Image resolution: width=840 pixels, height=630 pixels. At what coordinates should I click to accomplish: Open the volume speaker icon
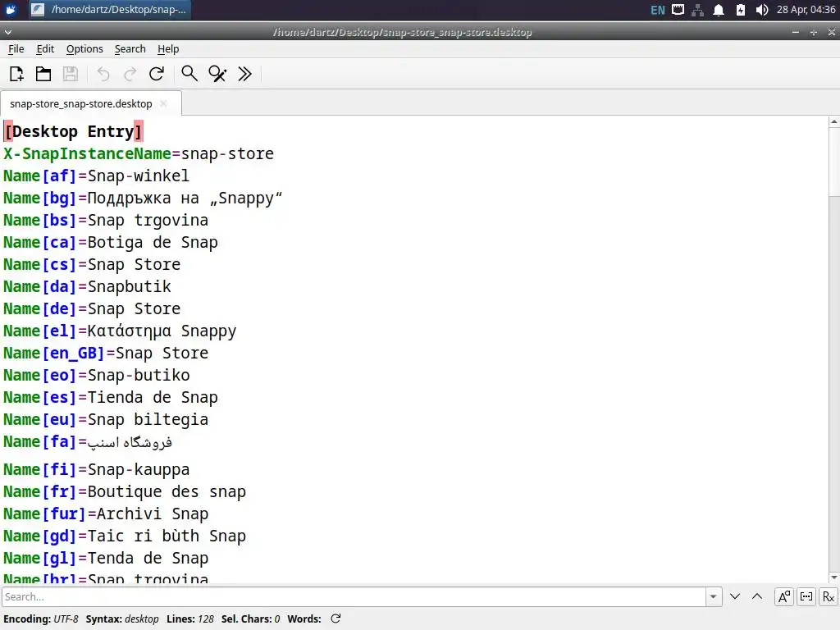pyautogui.click(x=762, y=10)
